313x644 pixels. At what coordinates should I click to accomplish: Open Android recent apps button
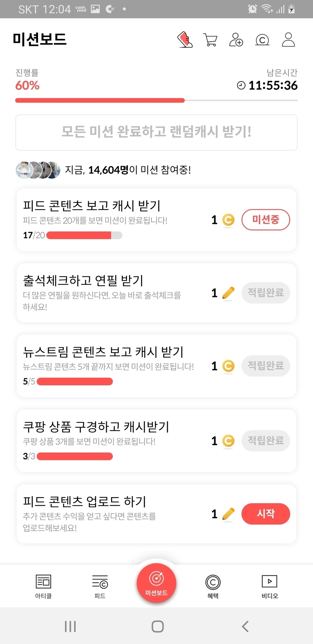(70, 626)
